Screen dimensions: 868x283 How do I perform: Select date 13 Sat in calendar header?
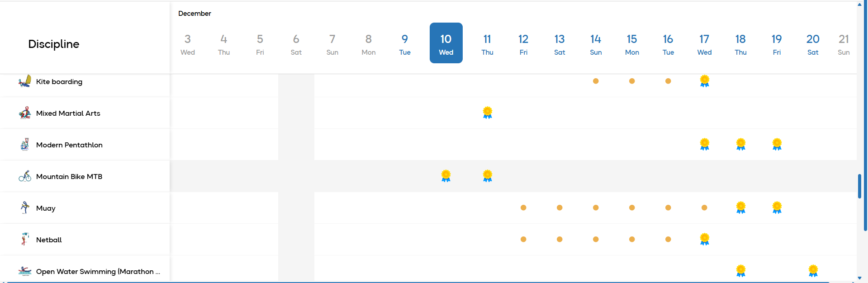point(560,44)
